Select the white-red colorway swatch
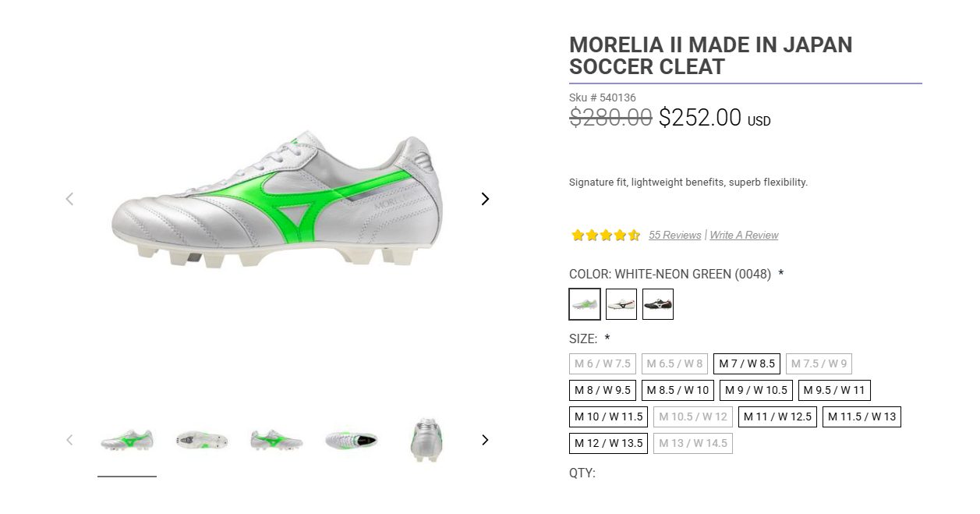The height and width of the screenshot is (514, 980). [621, 304]
